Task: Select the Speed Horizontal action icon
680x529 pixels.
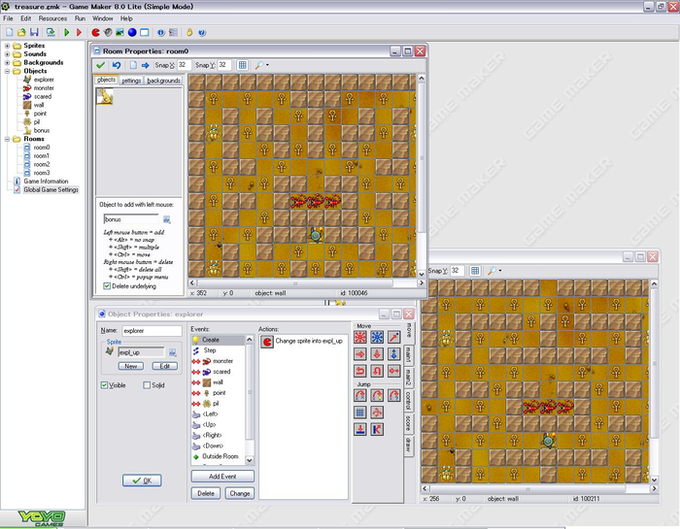Action: (x=360, y=354)
